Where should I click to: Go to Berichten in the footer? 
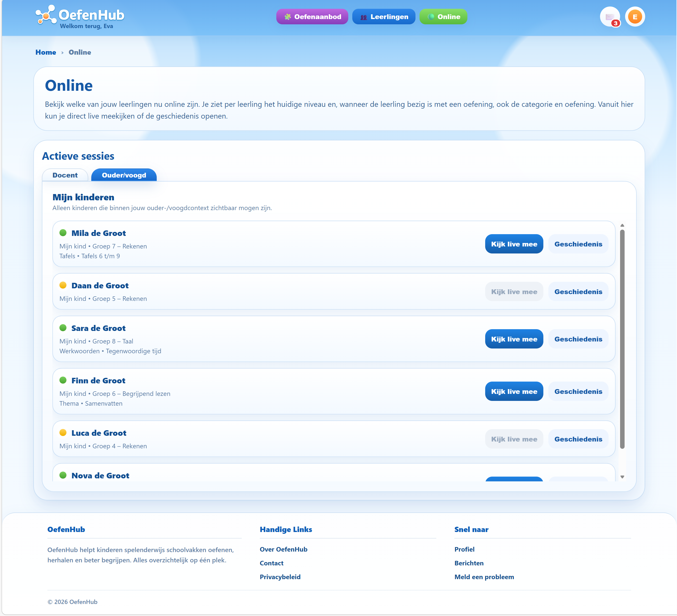click(x=469, y=563)
